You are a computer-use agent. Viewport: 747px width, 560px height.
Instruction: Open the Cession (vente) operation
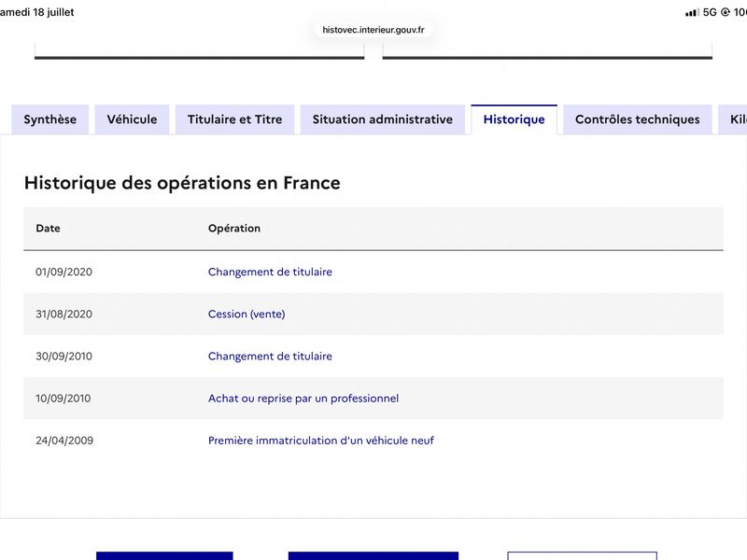(247, 314)
